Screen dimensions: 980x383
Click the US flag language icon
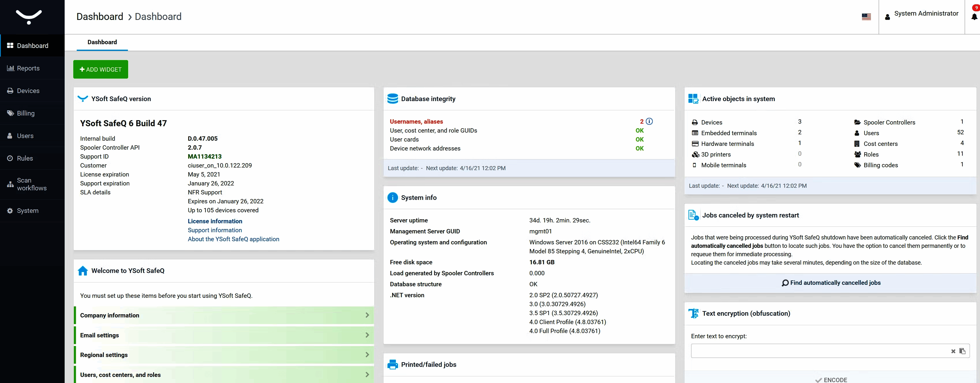point(866,17)
